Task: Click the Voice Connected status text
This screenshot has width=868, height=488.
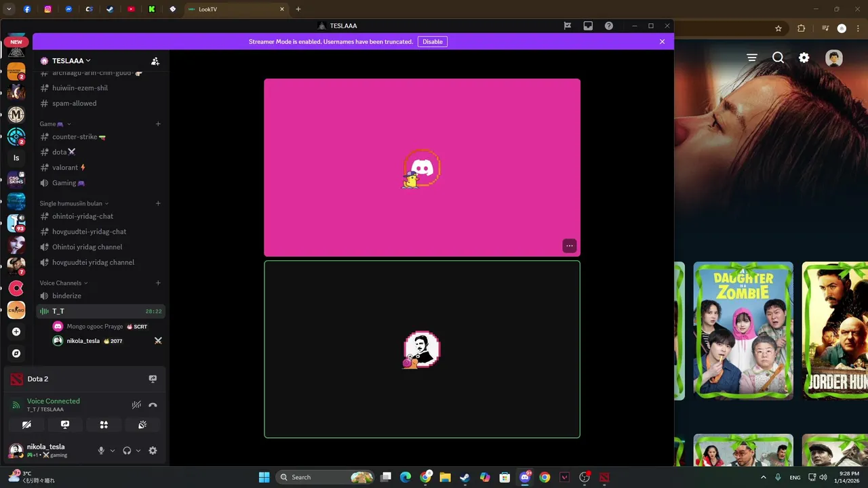Action: [x=54, y=401]
